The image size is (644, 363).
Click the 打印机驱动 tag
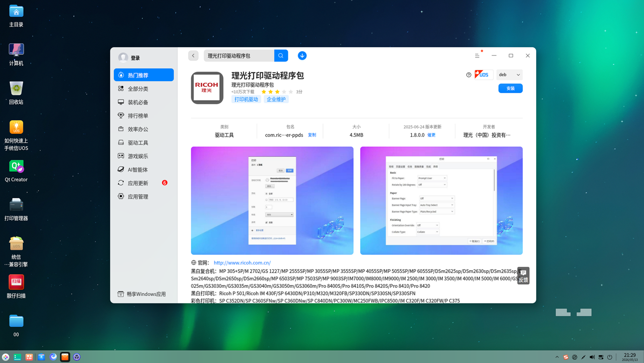click(x=246, y=99)
